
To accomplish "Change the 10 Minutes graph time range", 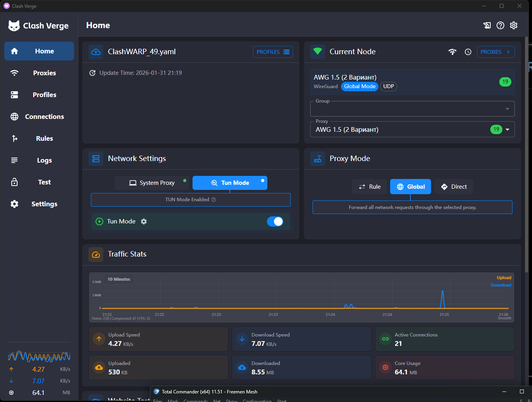I will 119,279.
